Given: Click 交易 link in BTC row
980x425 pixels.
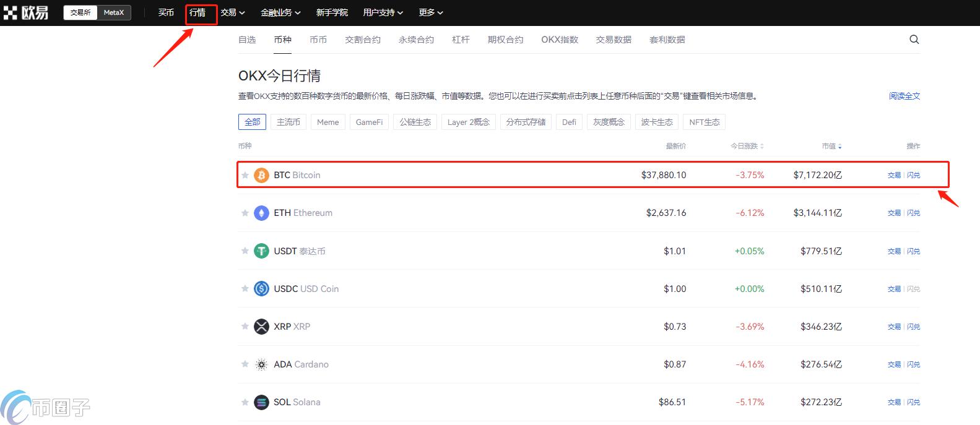Looking at the screenshot, I should coord(895,175).
